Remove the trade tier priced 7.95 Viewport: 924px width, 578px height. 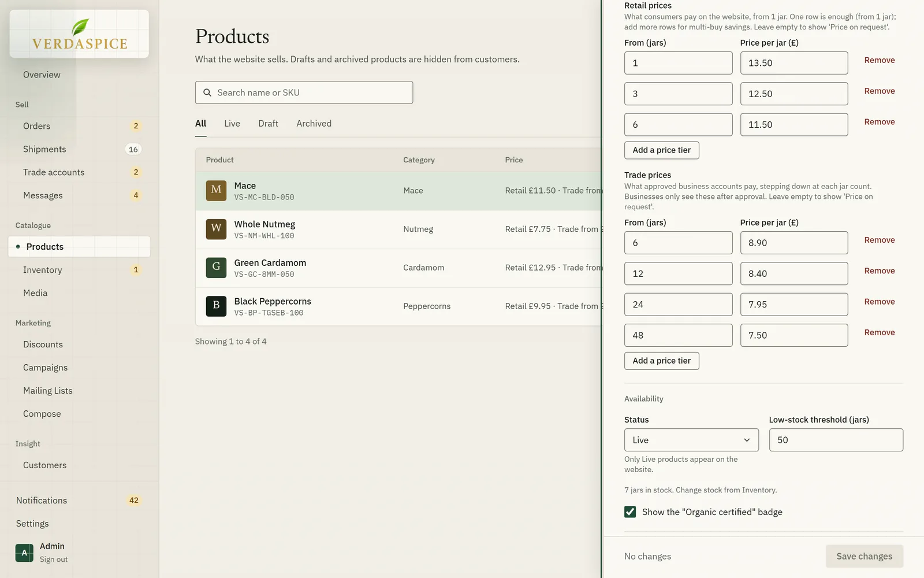point(880,302)
